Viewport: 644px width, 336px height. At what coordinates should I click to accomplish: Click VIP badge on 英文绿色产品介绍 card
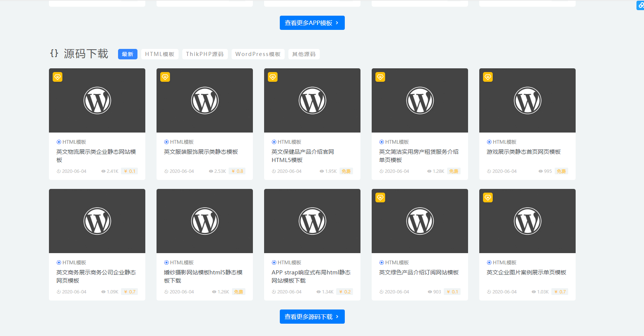pos(380,197)
